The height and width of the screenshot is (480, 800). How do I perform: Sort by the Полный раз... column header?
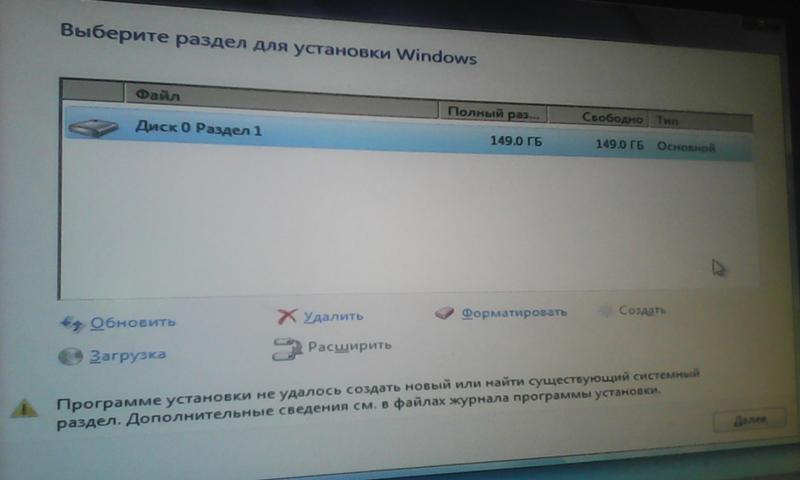coord(493,113)
